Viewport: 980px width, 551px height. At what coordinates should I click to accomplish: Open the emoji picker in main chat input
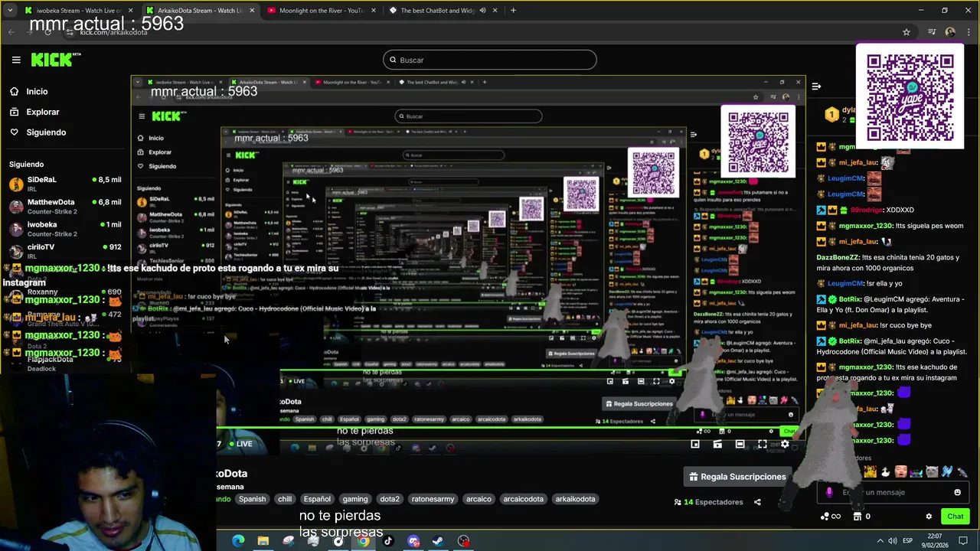click(957, 492)
